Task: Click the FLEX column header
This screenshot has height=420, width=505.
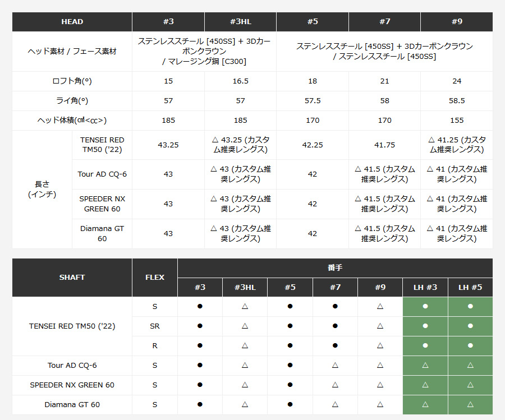Action: [155, 278]
